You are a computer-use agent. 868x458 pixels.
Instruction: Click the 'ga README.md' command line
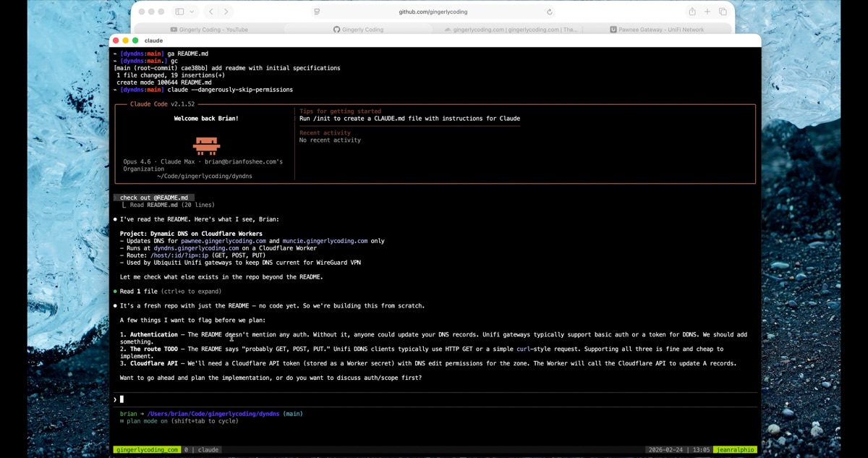187,54
